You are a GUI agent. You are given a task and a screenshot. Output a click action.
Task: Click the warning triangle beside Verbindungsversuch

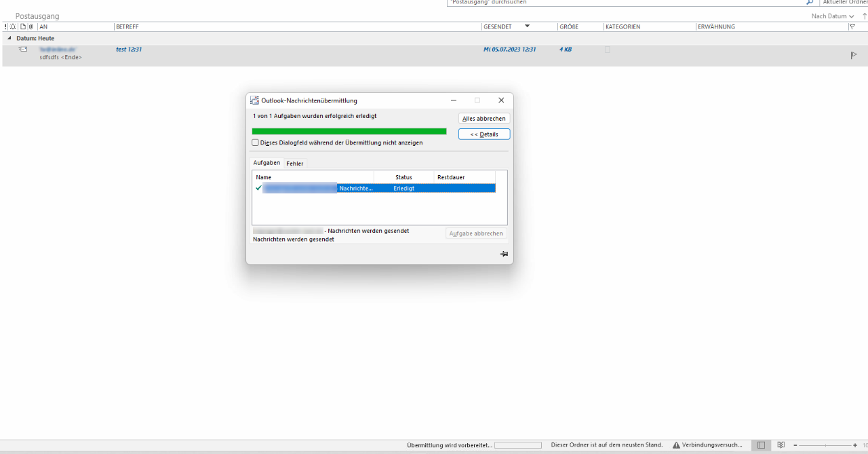click(x=676, y=445)
